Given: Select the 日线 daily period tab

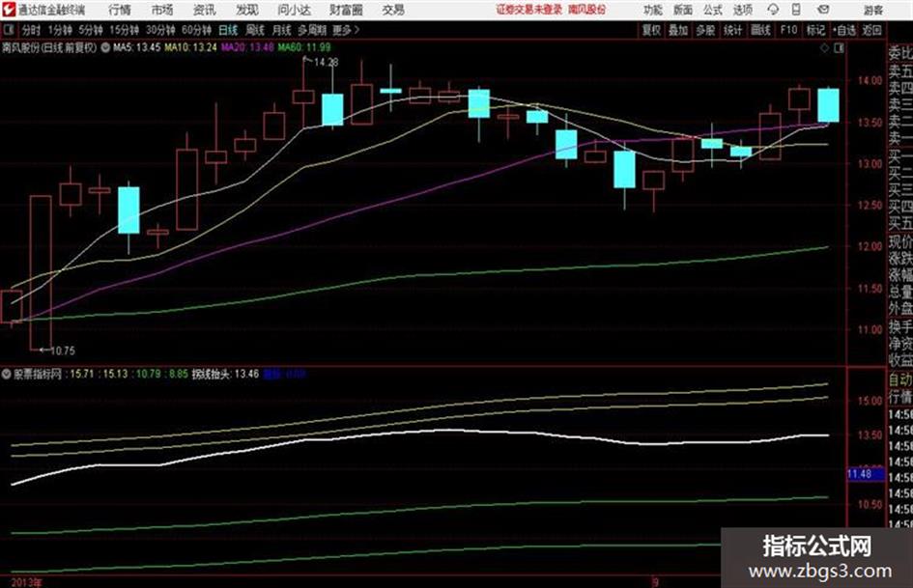Looking at the screenshot, I should click(228, 30).
